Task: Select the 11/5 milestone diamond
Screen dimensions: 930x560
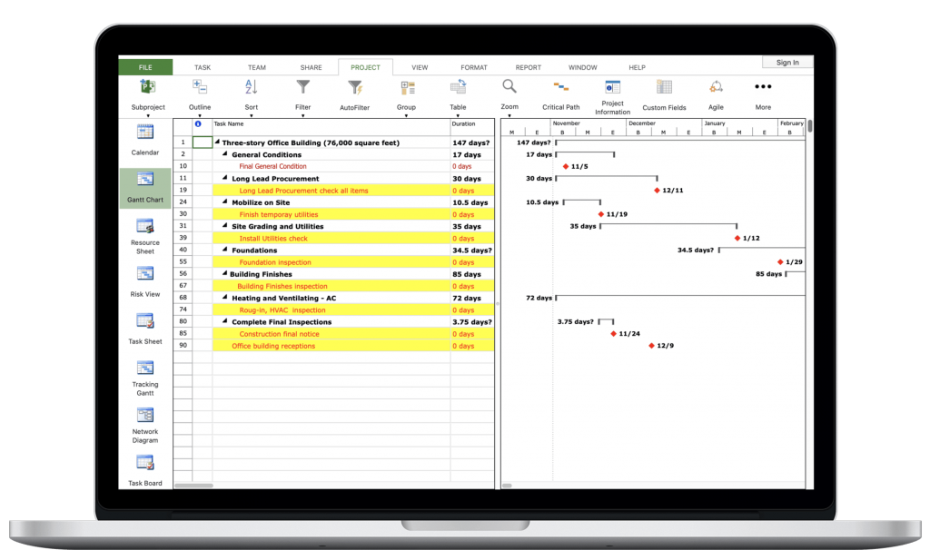Action: (x=567, y=166)
